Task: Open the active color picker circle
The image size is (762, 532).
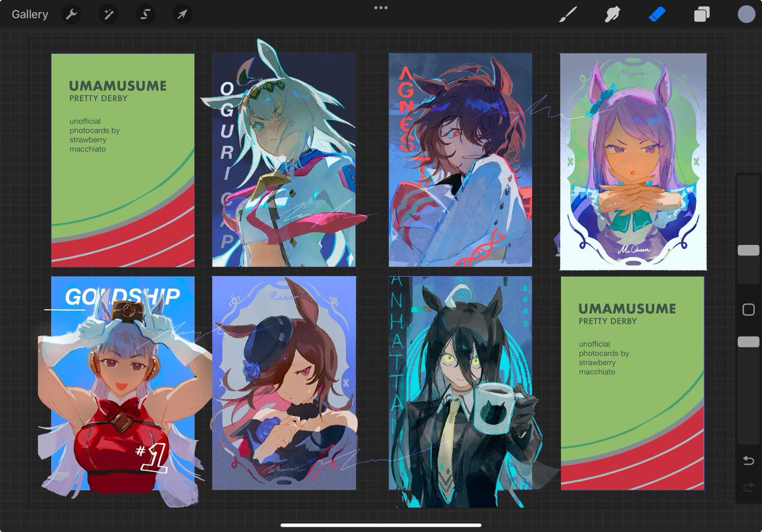Action: click(747, 14)
